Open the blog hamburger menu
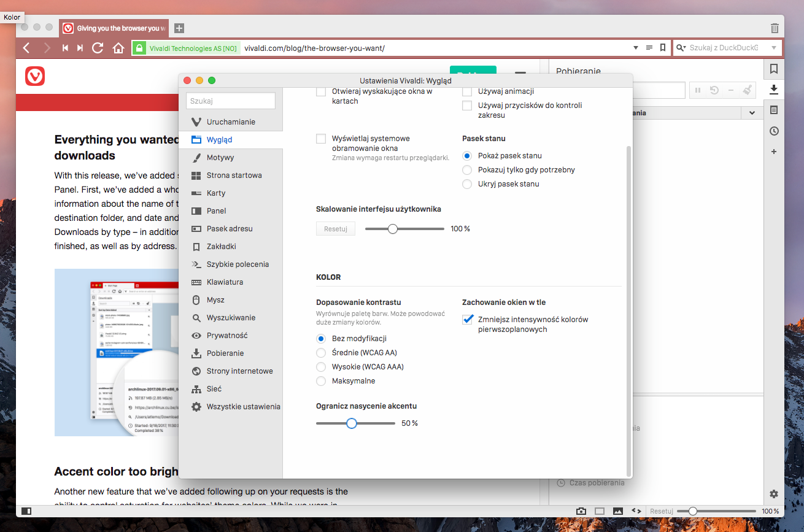This screenshot has width=804, height=532. (520, 71)
